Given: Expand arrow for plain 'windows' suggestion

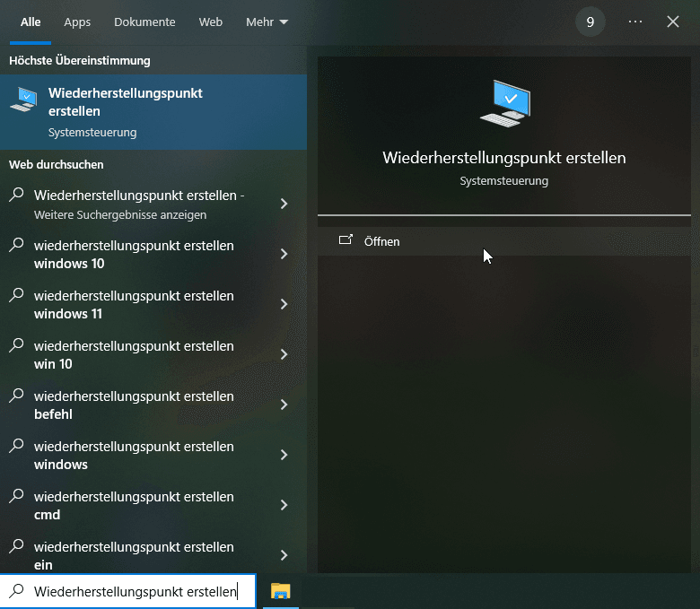Looking at the screenshot, I should coord(284,455).
